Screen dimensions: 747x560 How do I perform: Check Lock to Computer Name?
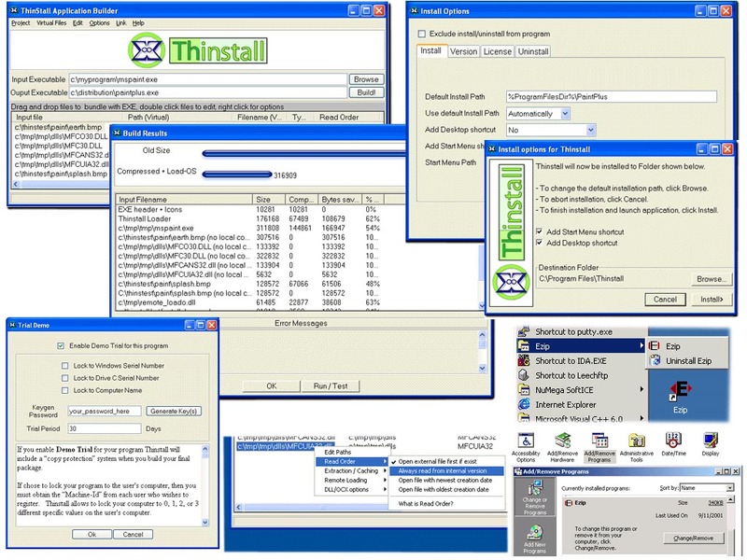(64, 390)
